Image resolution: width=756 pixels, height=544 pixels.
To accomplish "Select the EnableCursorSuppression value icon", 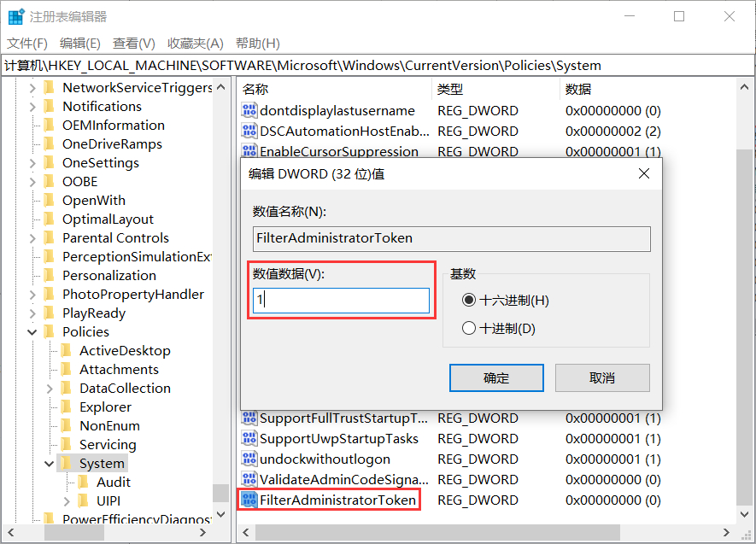I will (x=250, y=151).
